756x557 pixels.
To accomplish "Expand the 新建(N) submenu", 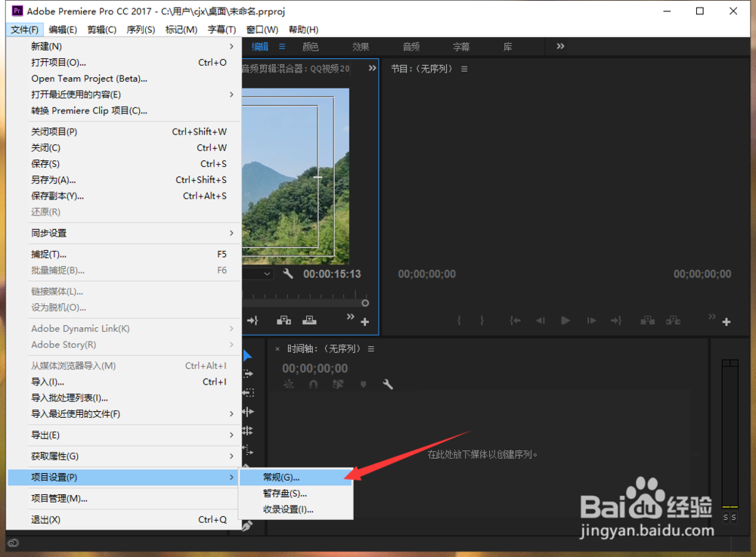I will click(x=125, y=46).
